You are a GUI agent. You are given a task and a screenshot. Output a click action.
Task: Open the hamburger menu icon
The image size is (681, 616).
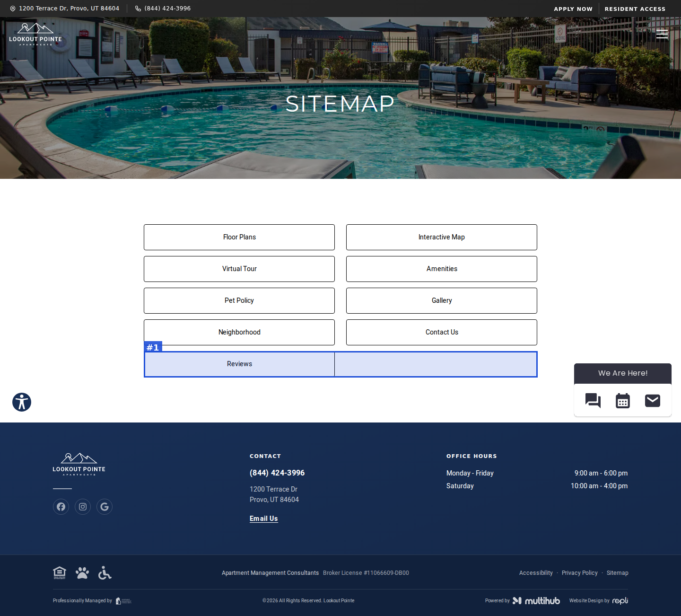662,34
